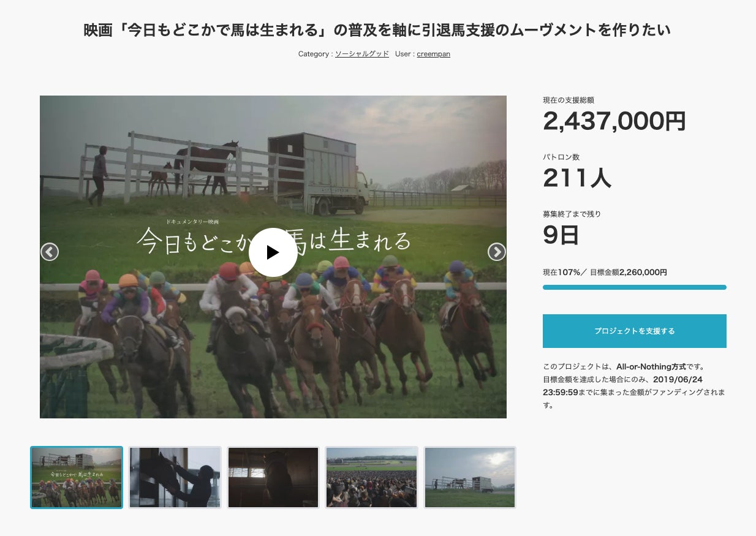Click the プロジェクトを支援する button
This screenshot has width=756, height=536.
pyautogui.click(x=635, y=331)
